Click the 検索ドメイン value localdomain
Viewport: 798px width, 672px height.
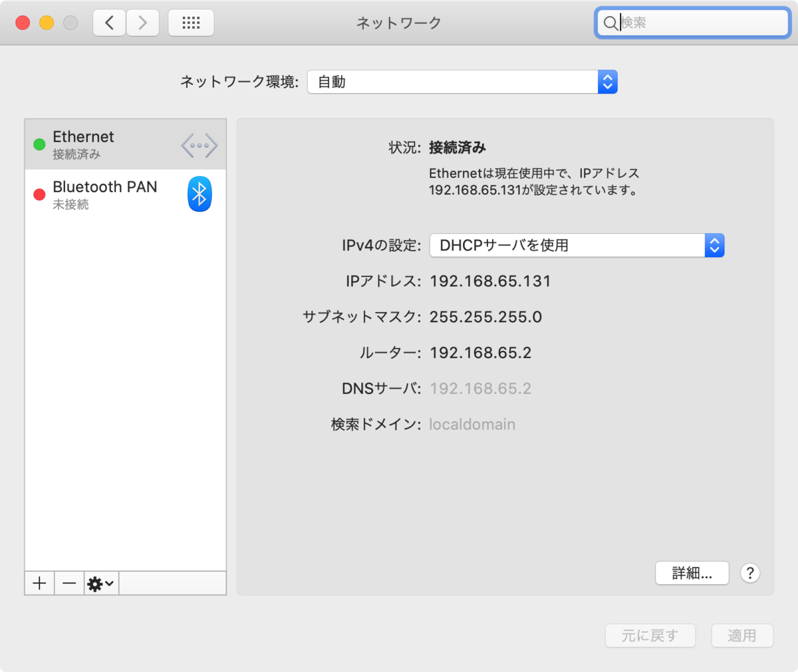[x=472, y=424]
